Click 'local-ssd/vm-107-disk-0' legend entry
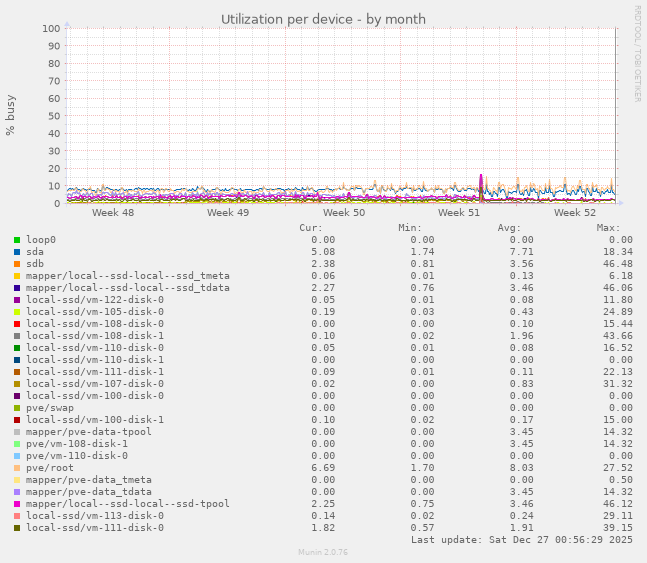647x563 pixels. (95, 383)
